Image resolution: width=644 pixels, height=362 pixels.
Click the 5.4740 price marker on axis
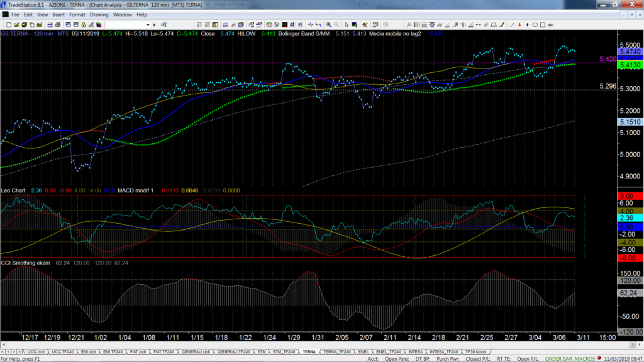point(630,52)
